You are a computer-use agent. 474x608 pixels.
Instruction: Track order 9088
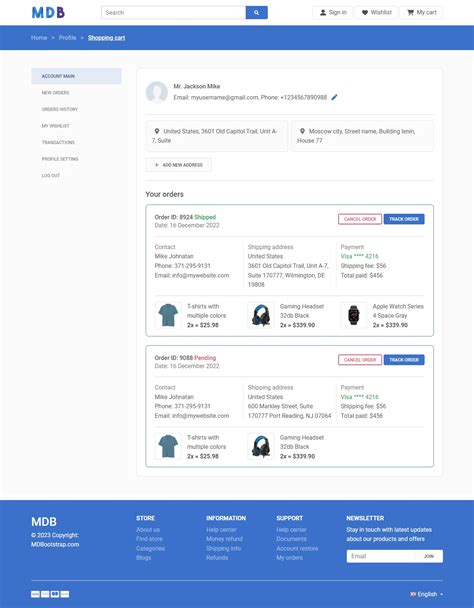point(404,360)
